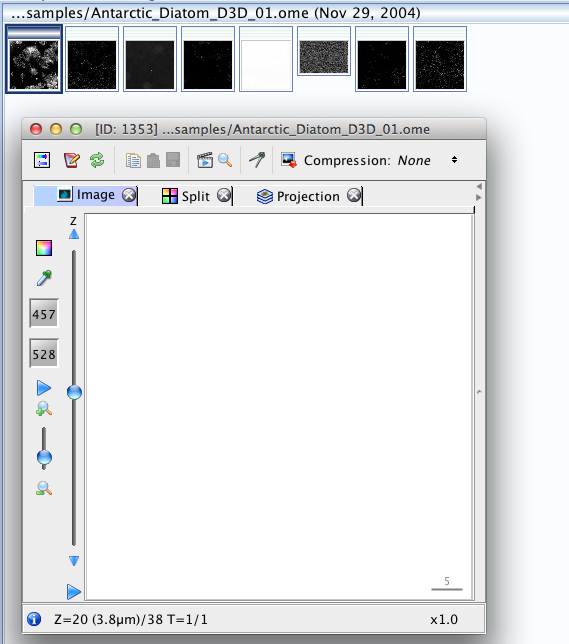The image size is (569, 644).
Task: Collapse panel using the left arrow
Action: click(478, 186)
